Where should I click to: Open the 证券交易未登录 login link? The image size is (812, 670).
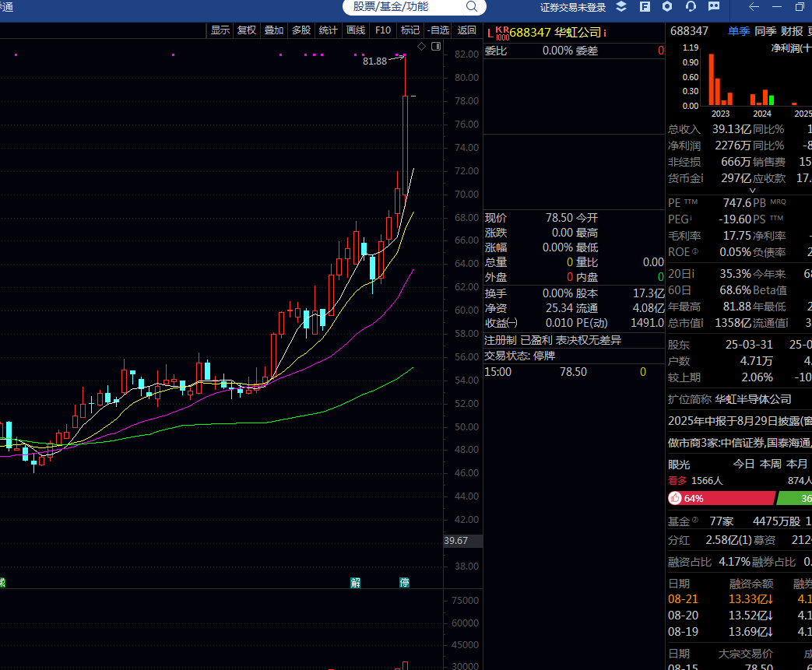pos(573,7)
